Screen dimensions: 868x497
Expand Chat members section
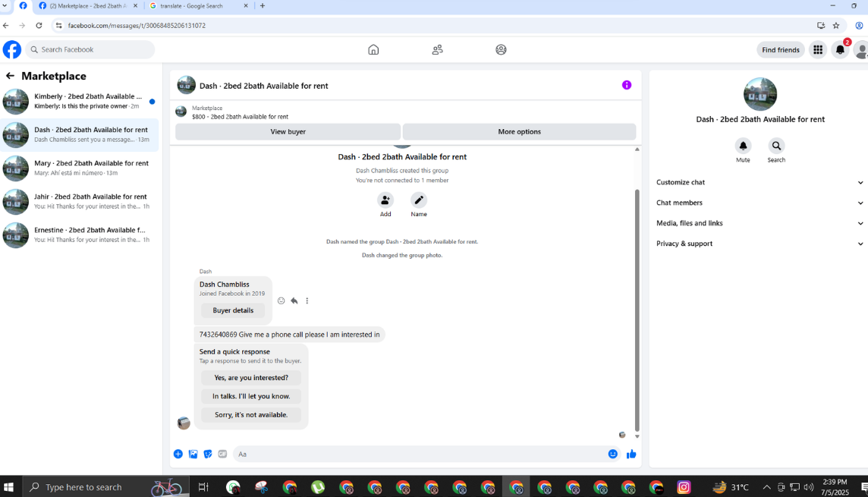tap(759, 203)
